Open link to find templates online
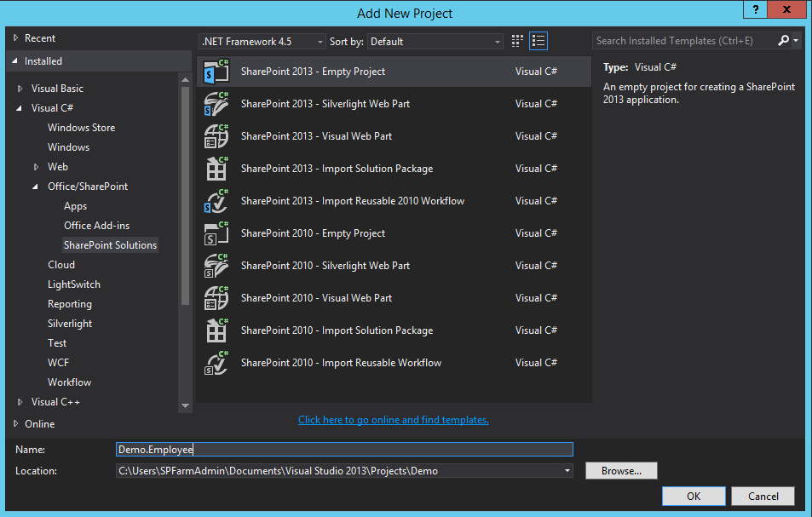This screenshot has height=517, width=812. 393,420
